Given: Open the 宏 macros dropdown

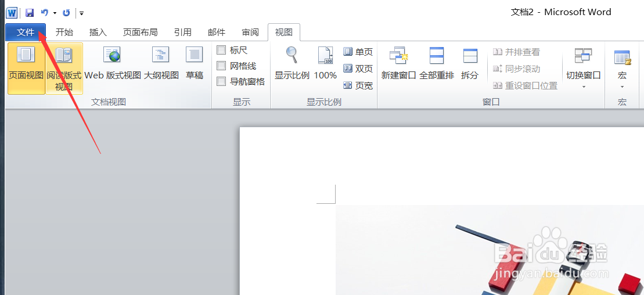Looking at the screenshot, I should click(x=623, y=68).
